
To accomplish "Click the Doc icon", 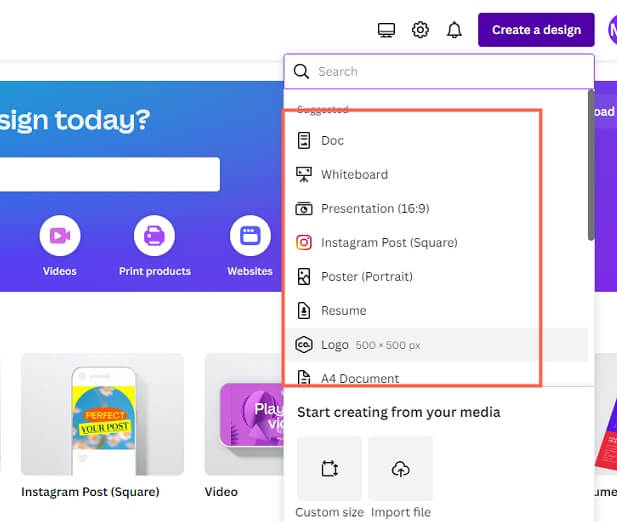I will point(303,140).
